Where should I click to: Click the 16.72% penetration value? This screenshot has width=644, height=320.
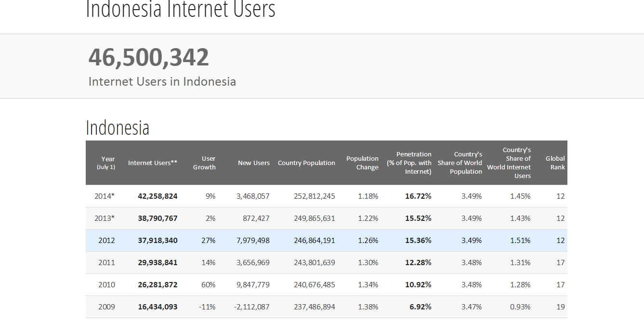tap(418, 196)
